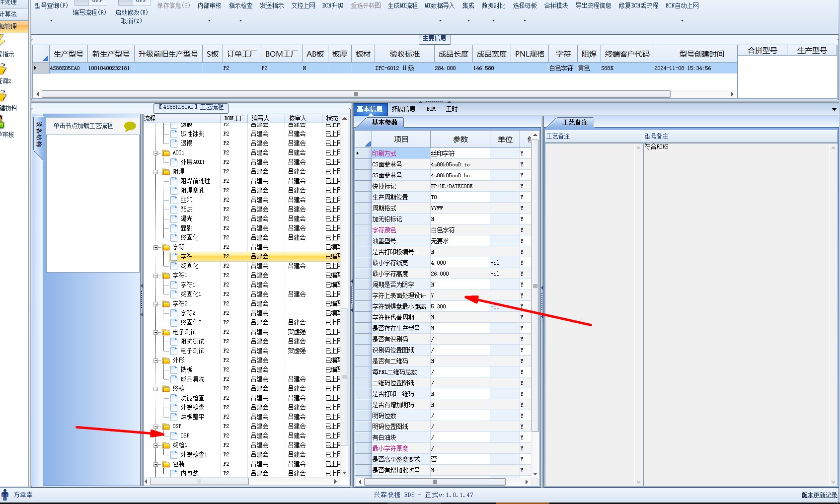Select the 单击节点加载工艺流程 panel header
840x504 pixels.
point(93,126)
